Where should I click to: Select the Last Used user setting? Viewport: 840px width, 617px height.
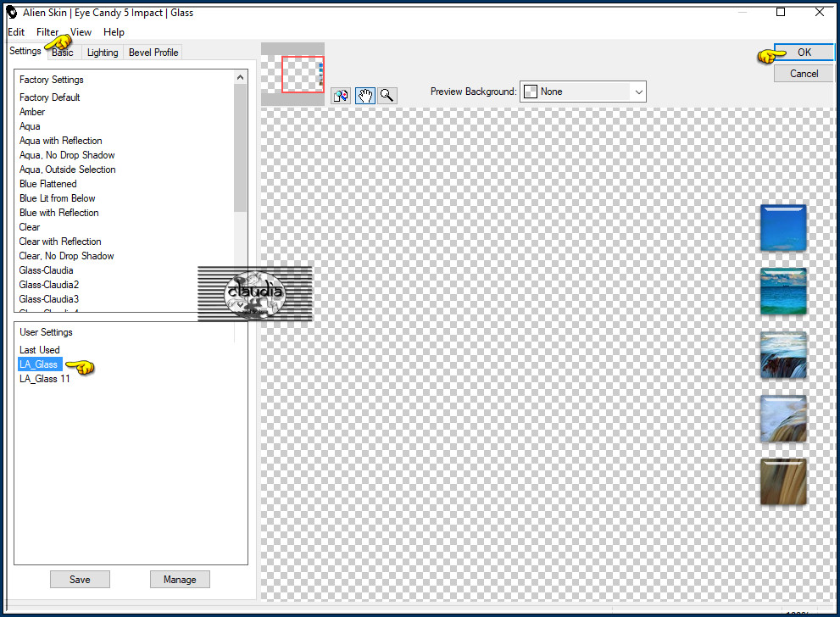click(40, 350)
